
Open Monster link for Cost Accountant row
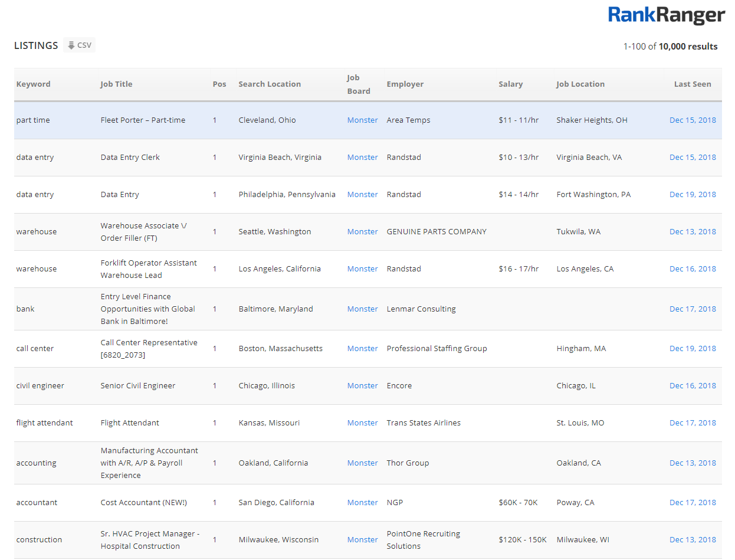coord(362,503)
